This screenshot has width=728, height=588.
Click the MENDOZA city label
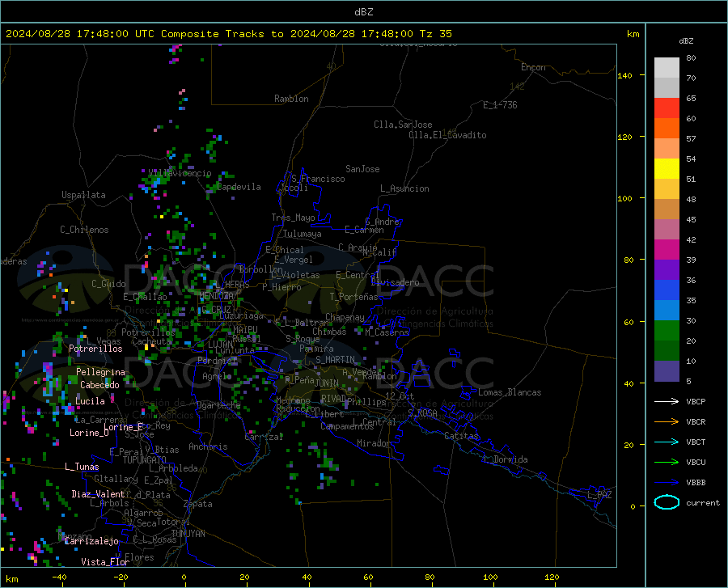coord(216,296)
